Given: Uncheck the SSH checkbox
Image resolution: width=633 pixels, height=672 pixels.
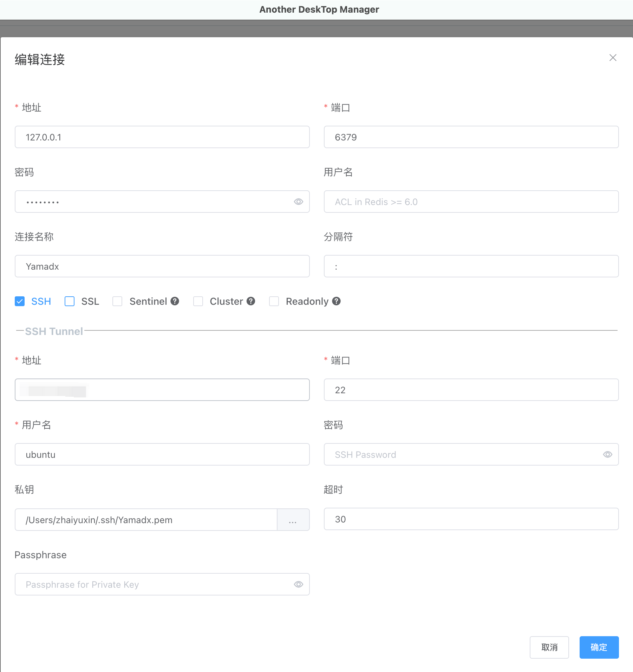Looking at the screenshot, I should tap(20, 301).
